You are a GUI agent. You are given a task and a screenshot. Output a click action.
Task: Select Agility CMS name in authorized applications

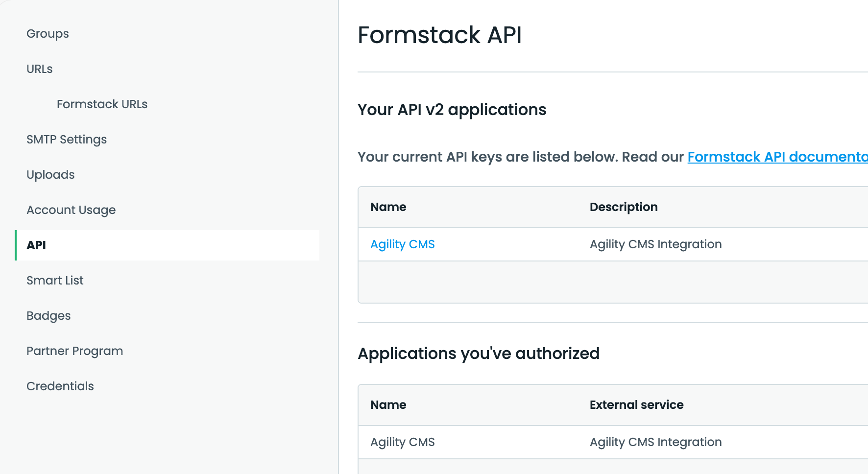click(x=403, y=442)
